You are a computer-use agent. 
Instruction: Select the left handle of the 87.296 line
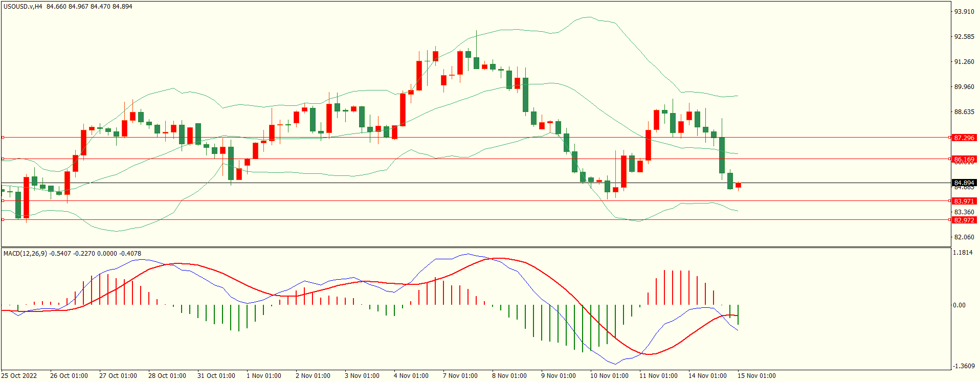pyautogui.click(x=3, y=138)
